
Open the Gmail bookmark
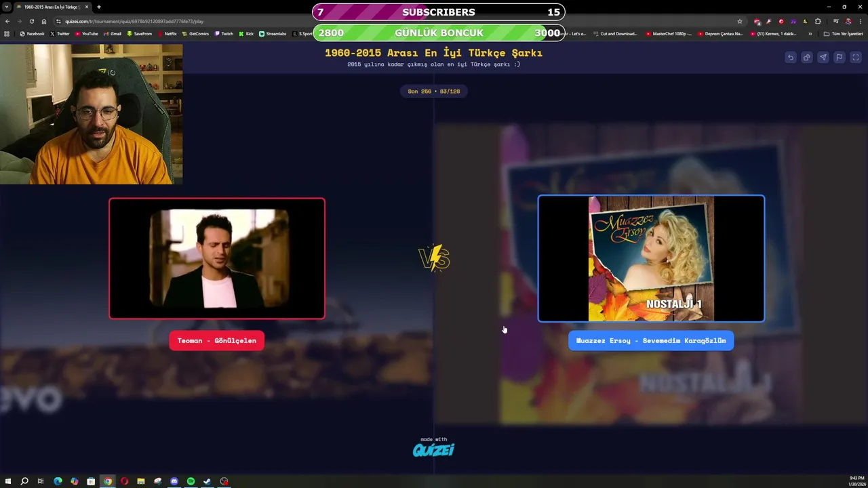tap(112, 33)
